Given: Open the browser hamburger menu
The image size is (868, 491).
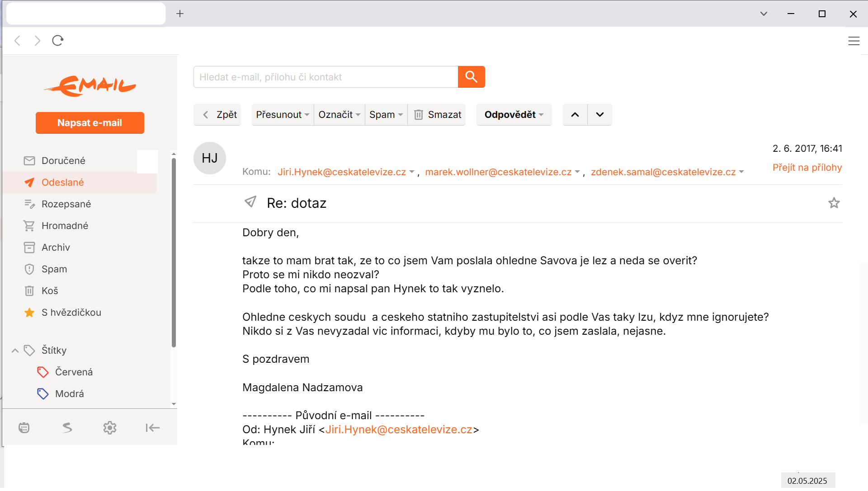Looking at the screenshot, I should [x=854, y=41].
